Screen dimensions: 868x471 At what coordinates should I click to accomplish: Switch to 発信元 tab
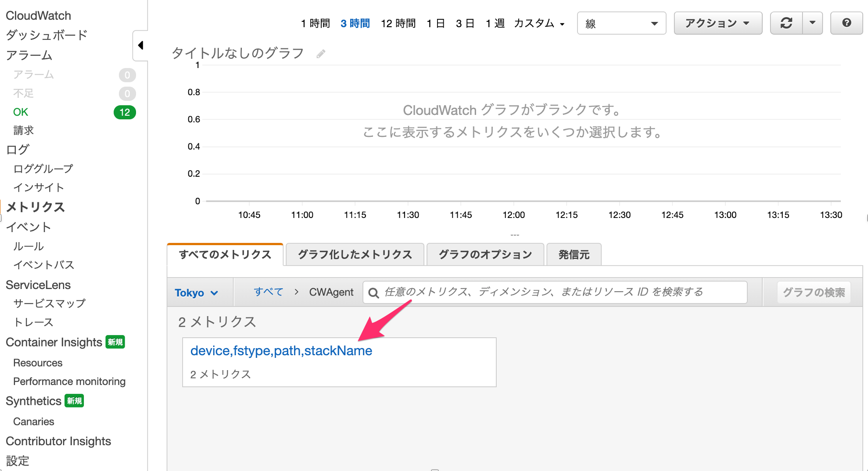tap(574, 254)
